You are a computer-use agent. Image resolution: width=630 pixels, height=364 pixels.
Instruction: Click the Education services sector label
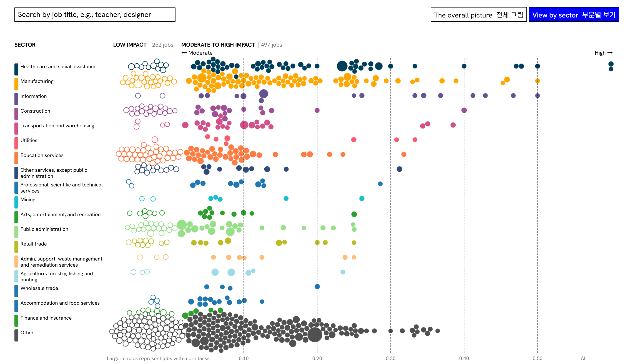click(42, 155)
